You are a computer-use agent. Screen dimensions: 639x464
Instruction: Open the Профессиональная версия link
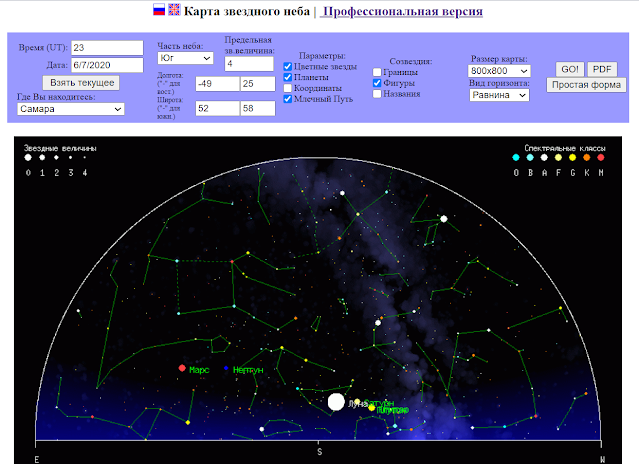click(x=401, y=11)
